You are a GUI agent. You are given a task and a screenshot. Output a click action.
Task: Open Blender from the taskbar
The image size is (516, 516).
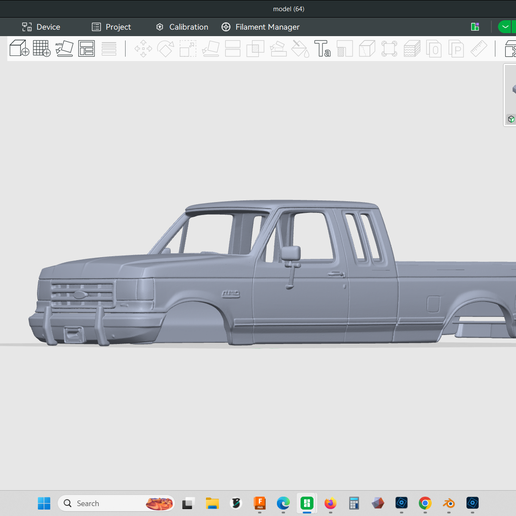[x=449, y=503]
